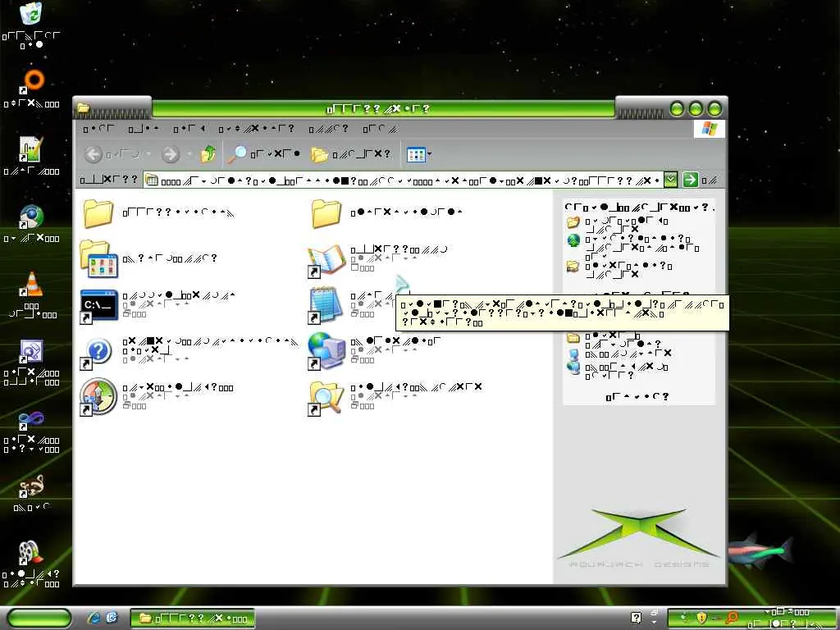Go up one folder level
The image size is (840, 630).
point(208,154)
